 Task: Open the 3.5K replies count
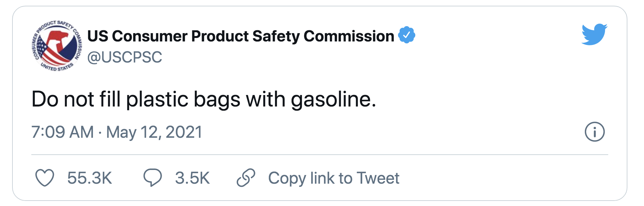coord(192,178)
